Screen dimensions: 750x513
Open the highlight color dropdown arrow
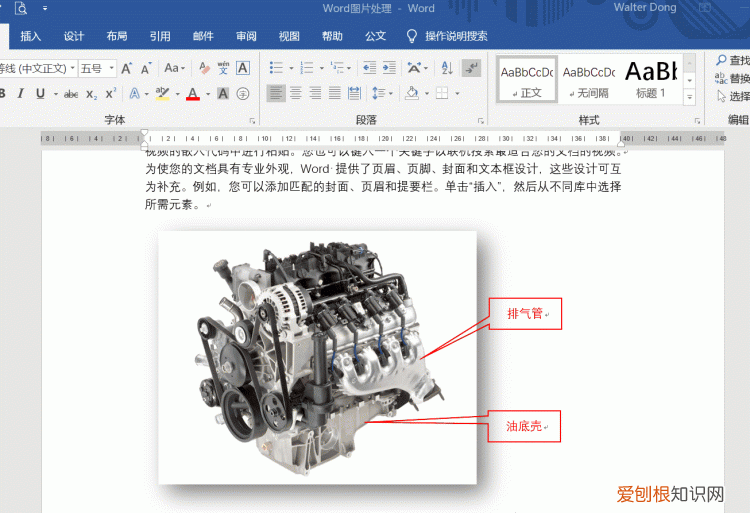coord(177,94)
